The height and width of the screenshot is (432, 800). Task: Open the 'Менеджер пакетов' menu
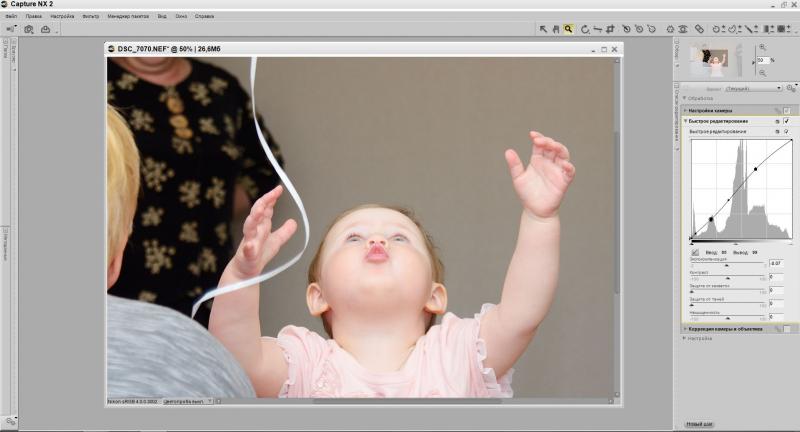tap(128, 16)
